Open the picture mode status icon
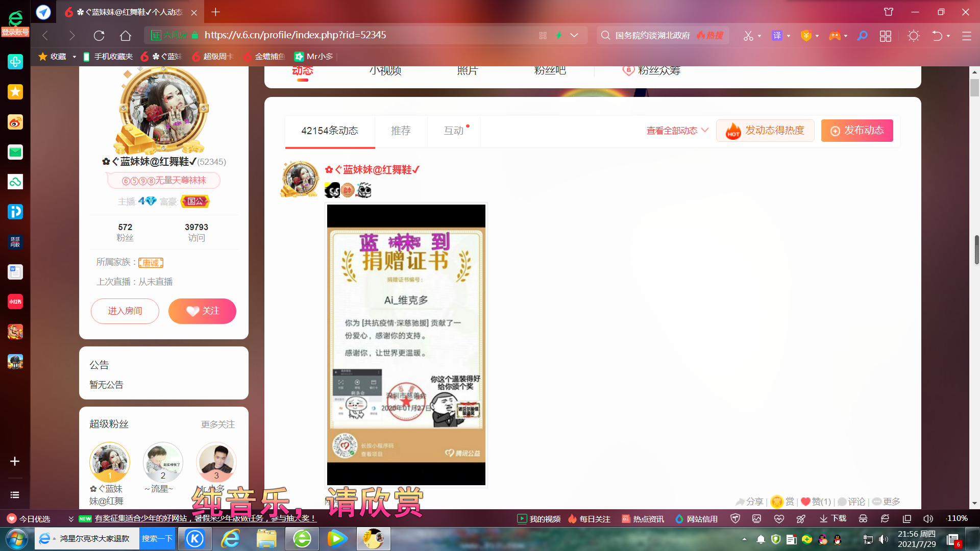Image resolution: width=980 pixels, height=551 pixels. click(756, 518)
